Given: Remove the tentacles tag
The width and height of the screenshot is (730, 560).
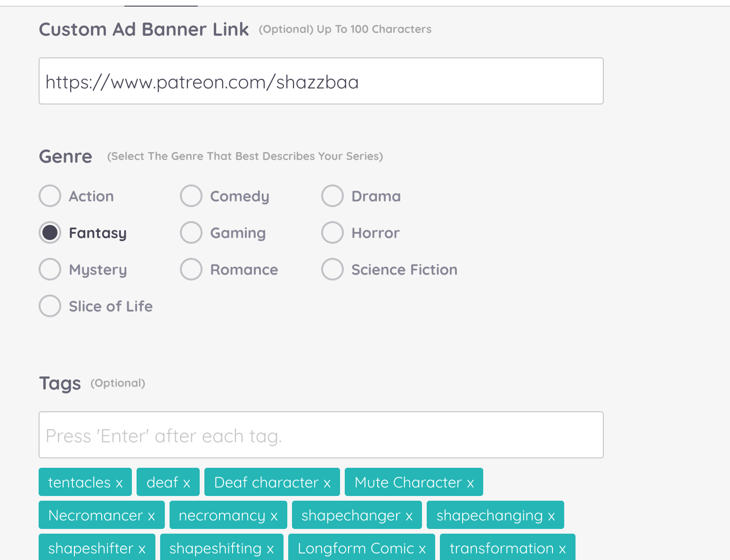Looking at the screenshot, I should (119, 483).
